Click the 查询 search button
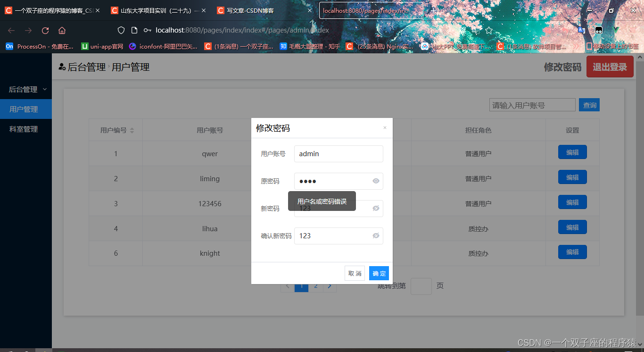644x352 pixels. [x=589, y=105]
